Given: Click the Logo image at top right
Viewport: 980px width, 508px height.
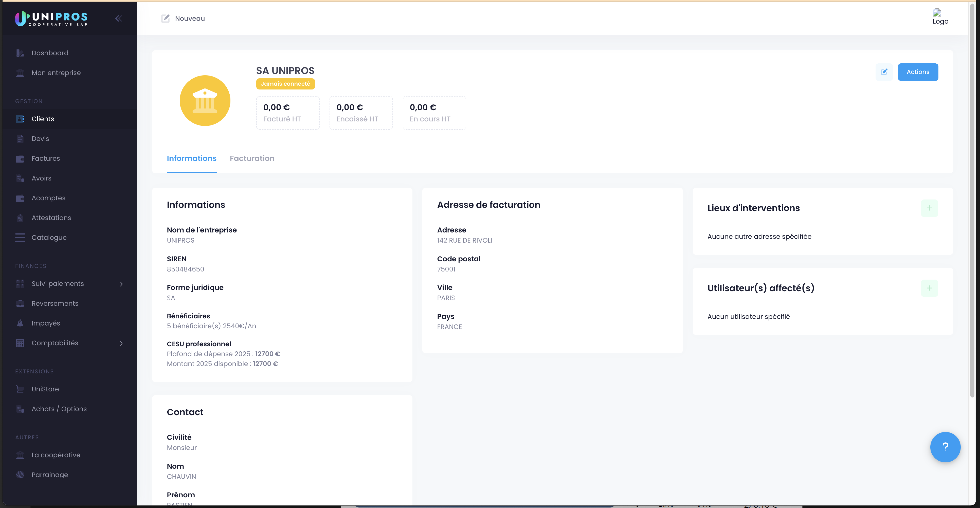Looking at the screenshot, I should 940,17.
